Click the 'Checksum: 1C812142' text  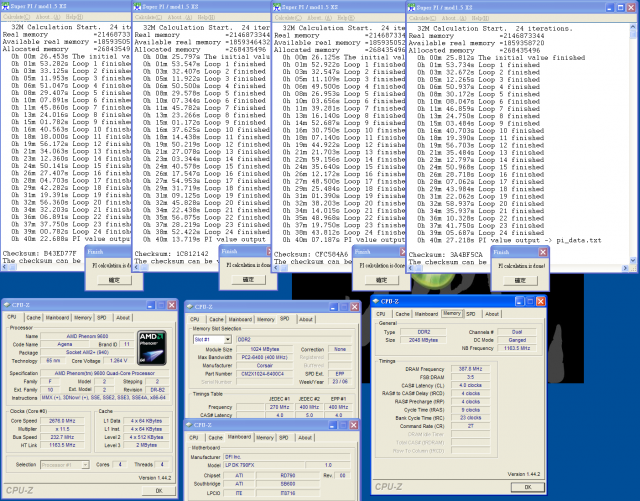(171, 254)
